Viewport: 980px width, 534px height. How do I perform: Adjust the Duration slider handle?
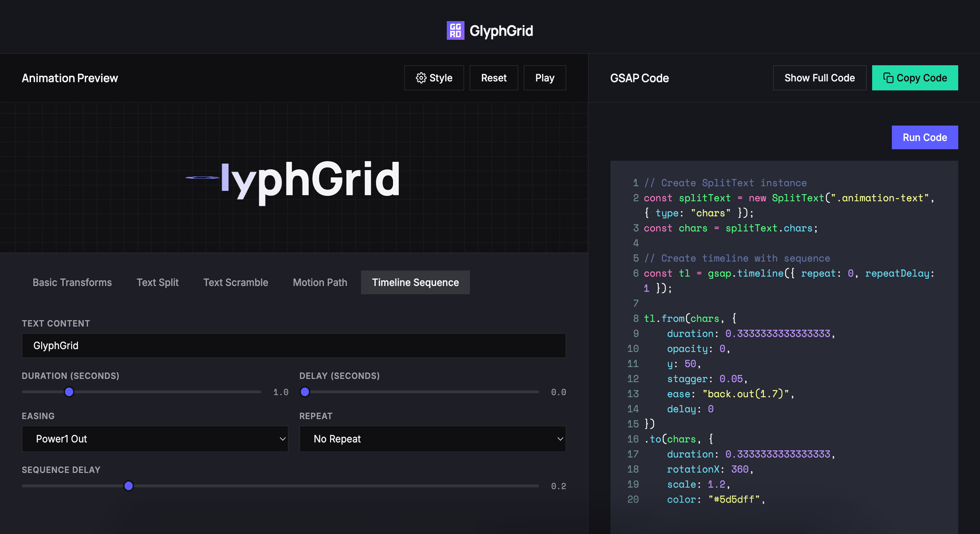click(69, 392)
